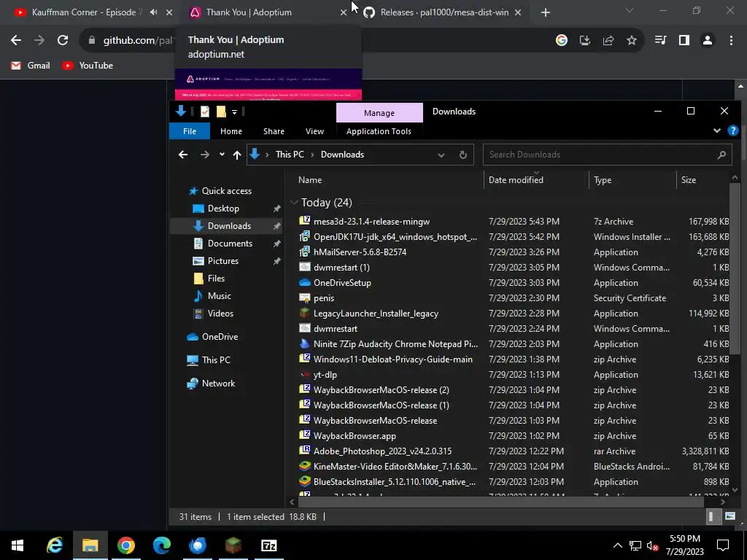Screen dimensions: 747x560
Task: Refresh the Downloads folder
Action: coord(462,155)
